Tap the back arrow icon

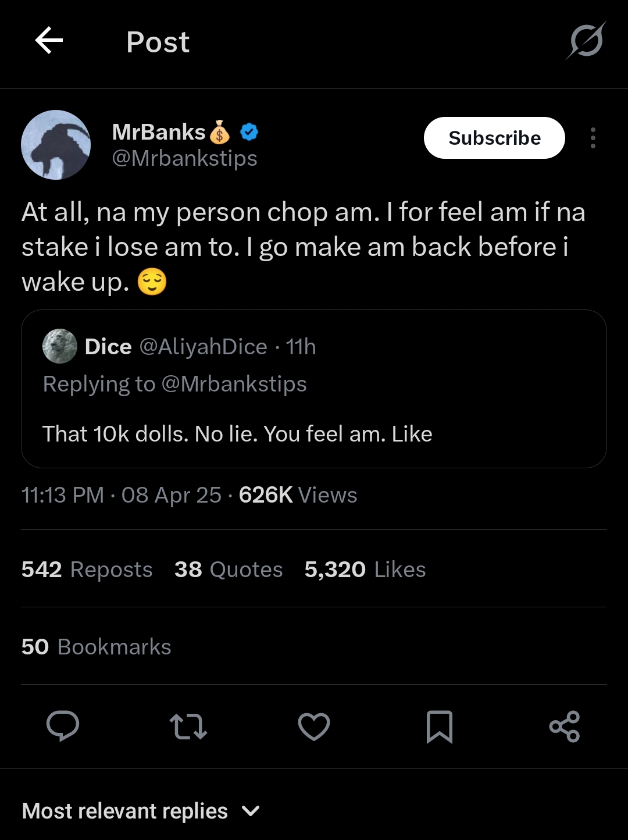point(49,41)
